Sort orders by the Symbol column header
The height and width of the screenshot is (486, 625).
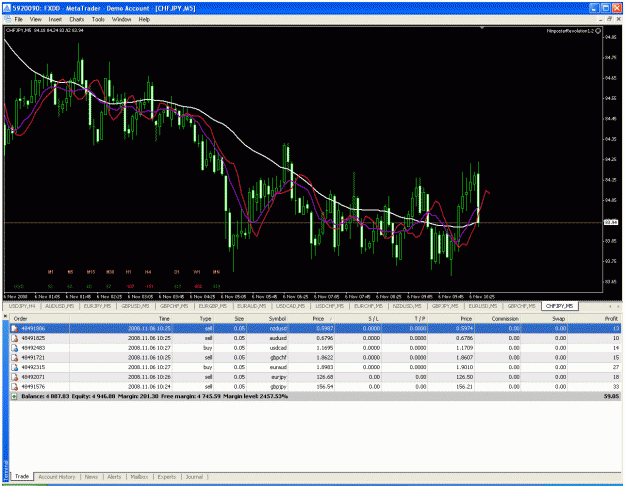point(267,319)
